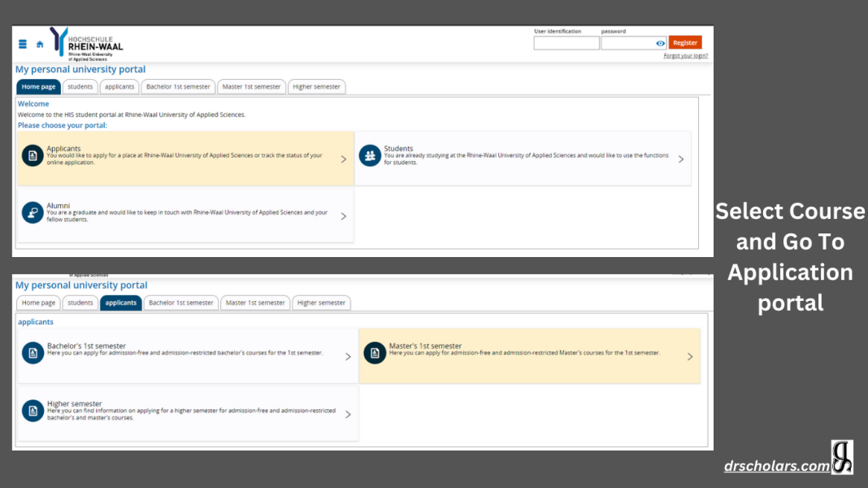868x488 pixels.
Task: Click the Alumni portal icon
Action: [33, 212]
